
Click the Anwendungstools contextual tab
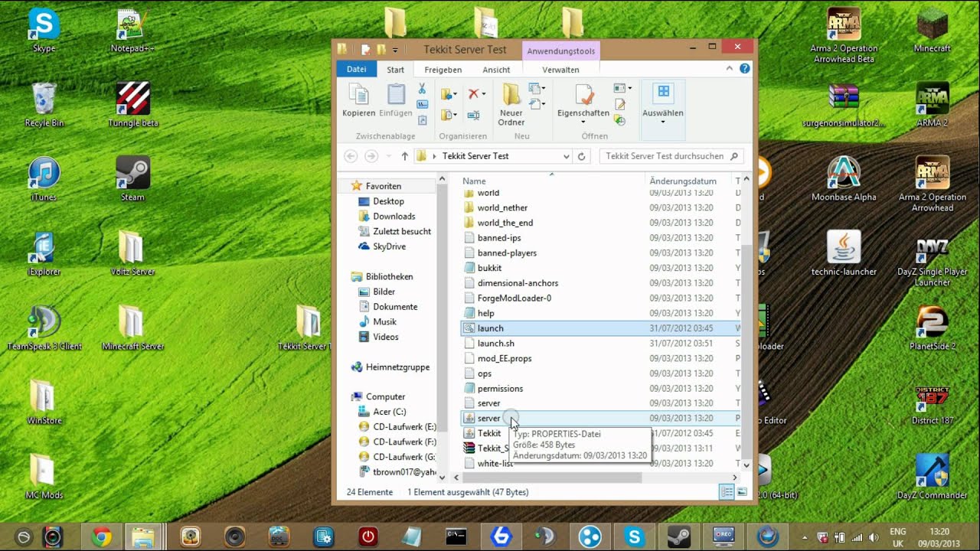point(561,51)
